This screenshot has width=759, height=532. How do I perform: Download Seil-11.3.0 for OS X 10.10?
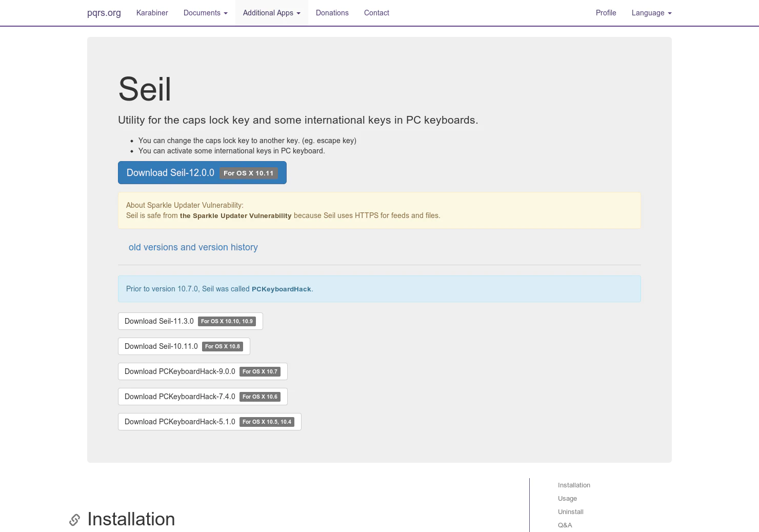(190, 321)
